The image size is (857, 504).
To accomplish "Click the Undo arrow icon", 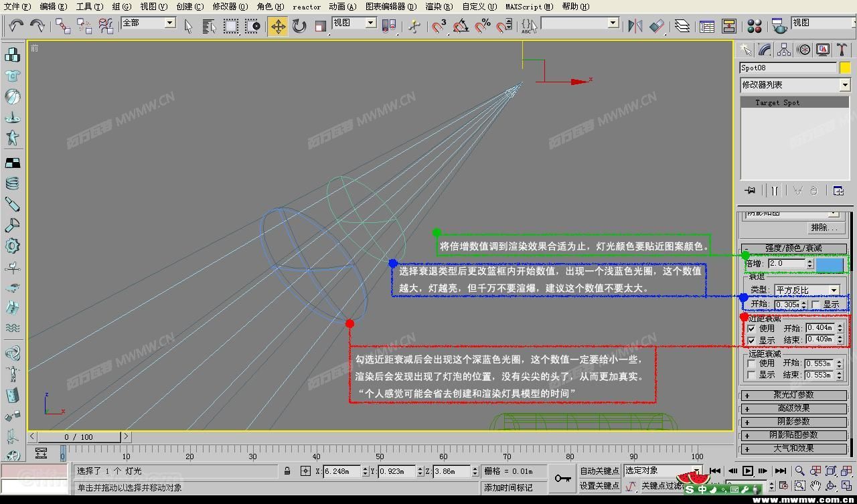I will click(16, 25).
